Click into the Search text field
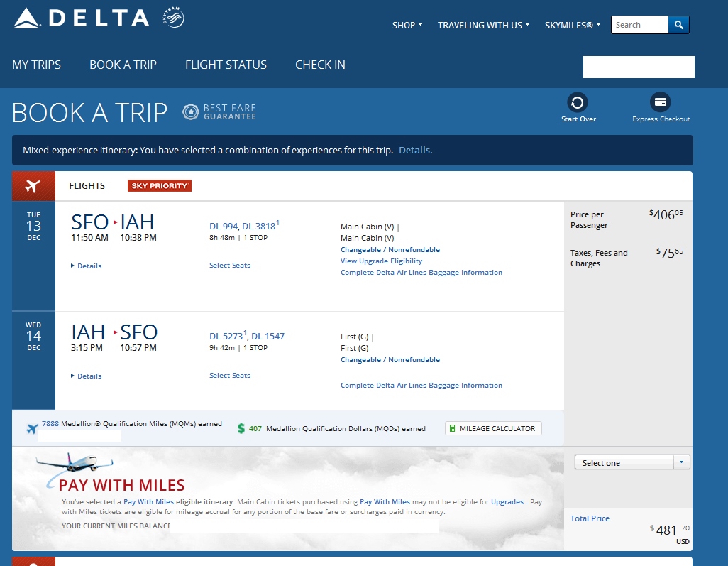 pos(639,25)
